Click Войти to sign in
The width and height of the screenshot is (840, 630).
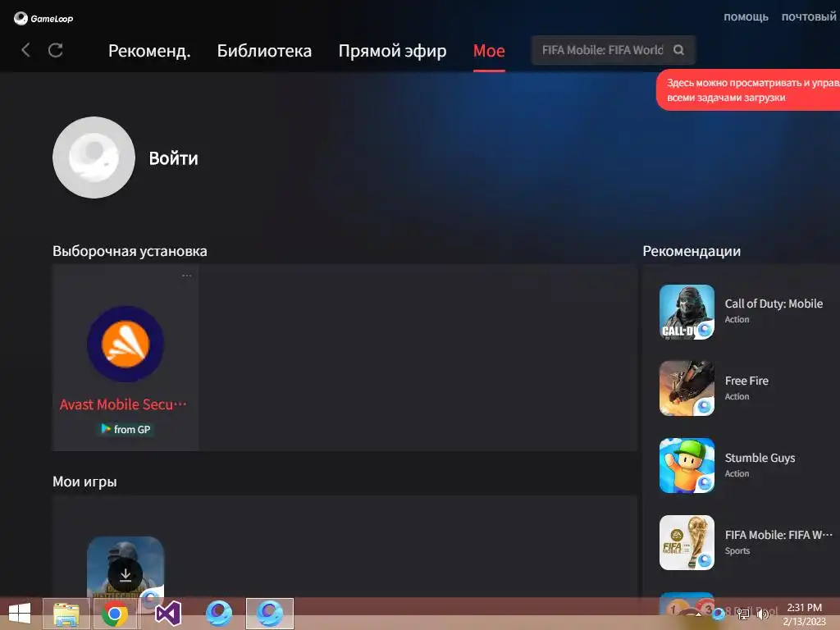coord(174,158)
